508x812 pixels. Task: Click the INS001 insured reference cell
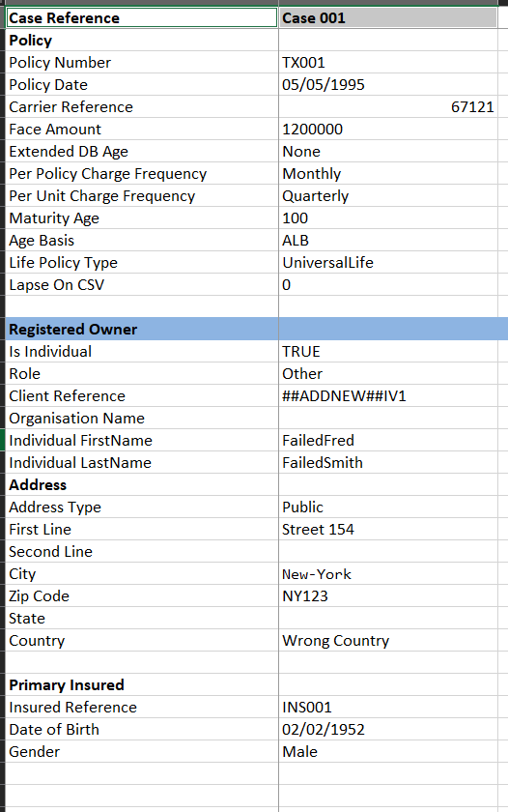388,708
